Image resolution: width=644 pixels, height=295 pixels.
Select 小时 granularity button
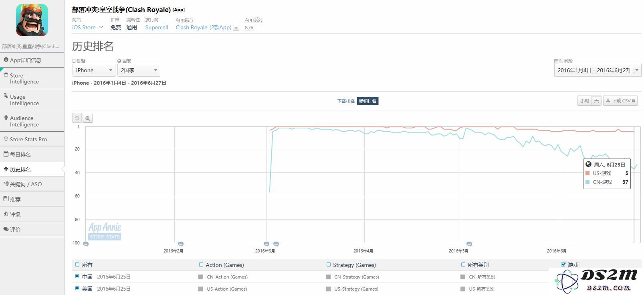(585, 101)
